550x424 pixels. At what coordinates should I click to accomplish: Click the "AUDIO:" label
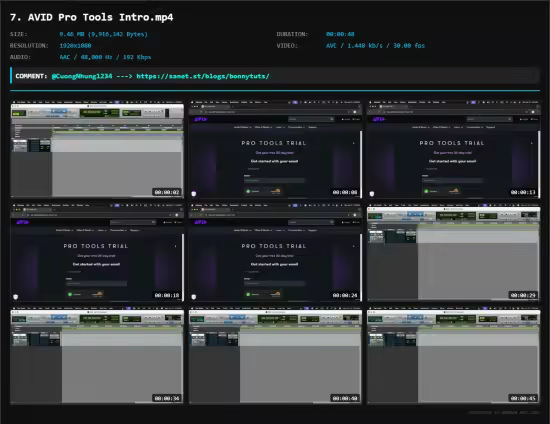click(20, 57)
